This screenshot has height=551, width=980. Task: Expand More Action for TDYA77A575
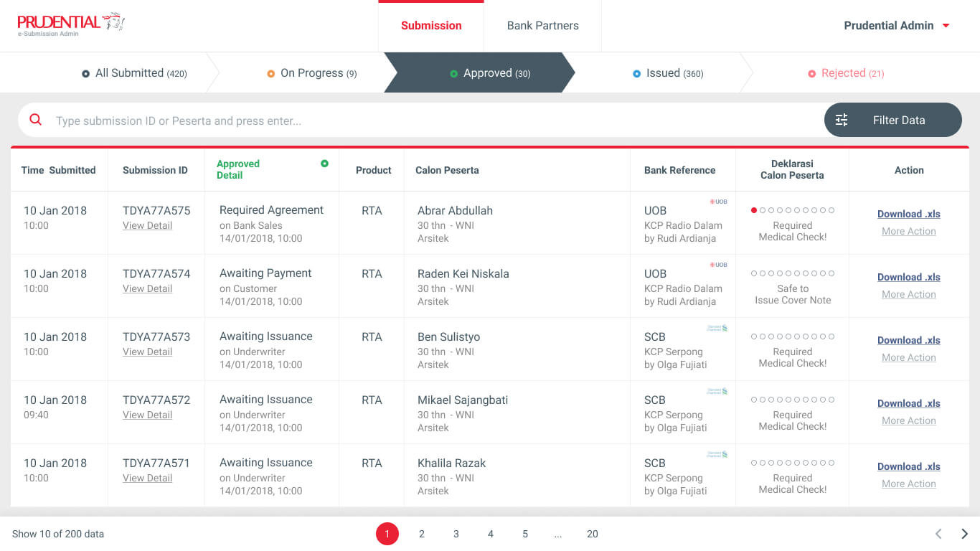coord(908,232)
